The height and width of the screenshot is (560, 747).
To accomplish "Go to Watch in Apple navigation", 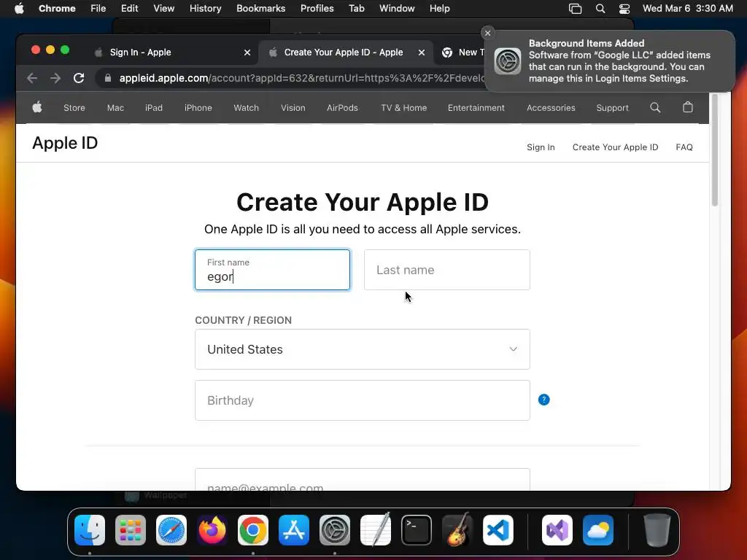I will point(247,108).
